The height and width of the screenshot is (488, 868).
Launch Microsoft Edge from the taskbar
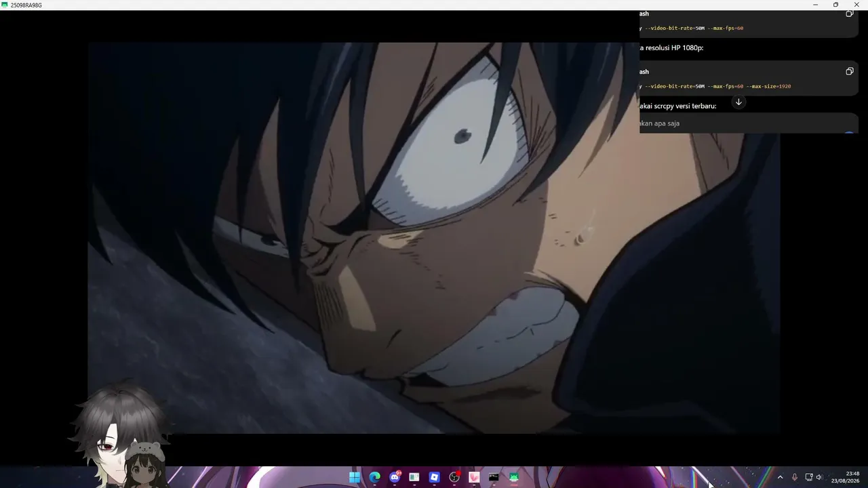374,477
